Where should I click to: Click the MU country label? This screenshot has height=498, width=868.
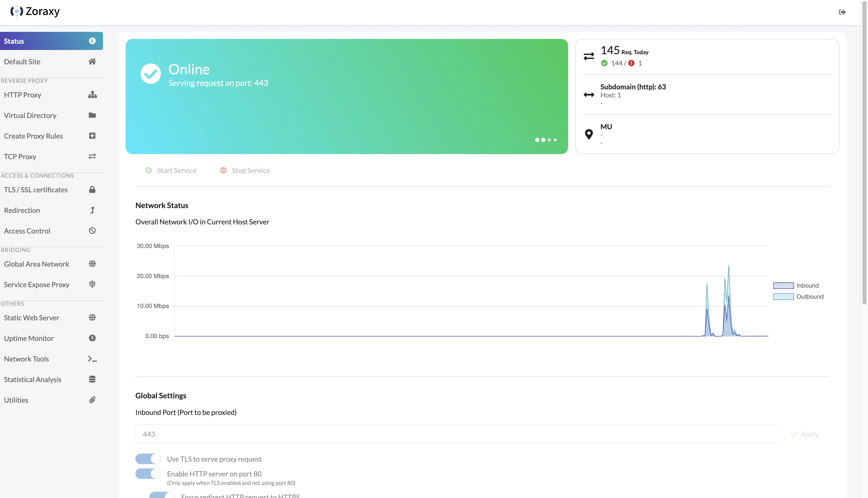[606, 127]
